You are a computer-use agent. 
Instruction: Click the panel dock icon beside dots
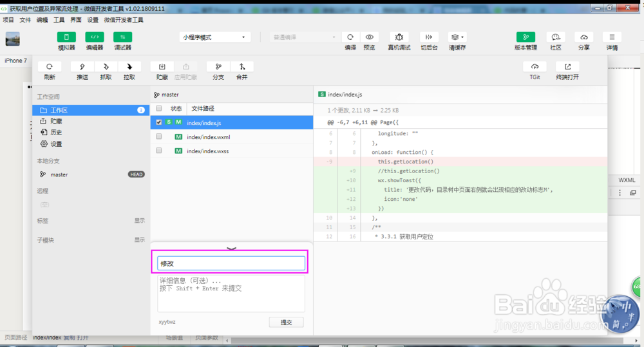(x=633, y=192)
